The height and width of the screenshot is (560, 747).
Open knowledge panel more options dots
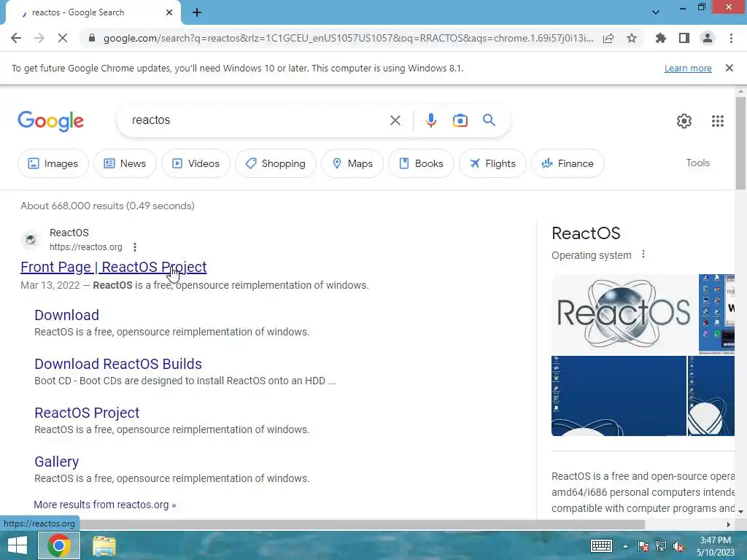point(643,254)
